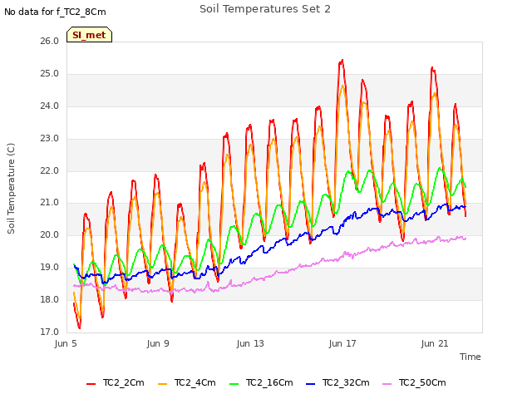Image resolution: width=532 pixels, height=399 pixels.
Task: Click the 24.0 y-axis tick label
Action: (50, 106)
